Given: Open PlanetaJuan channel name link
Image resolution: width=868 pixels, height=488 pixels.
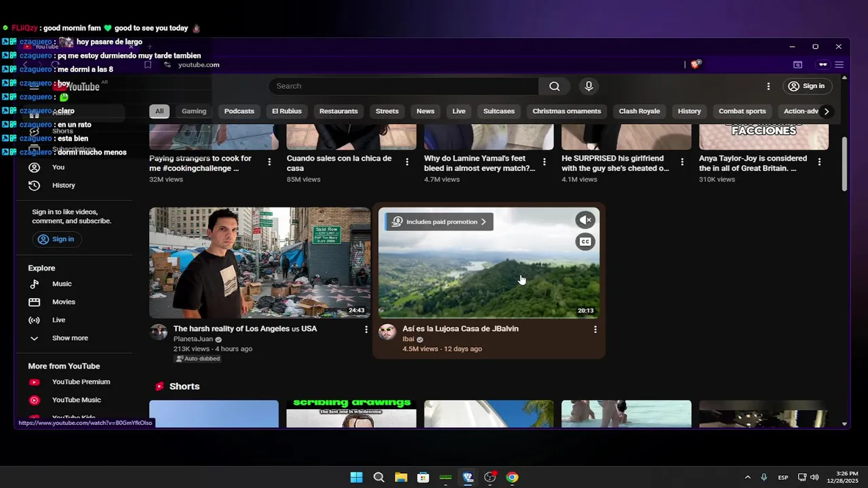Looking at the screenshot, I should 193,339.
